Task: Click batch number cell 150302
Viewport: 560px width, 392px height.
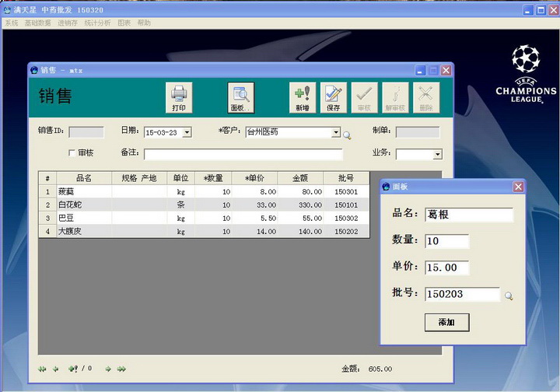Action: [346, 218]
